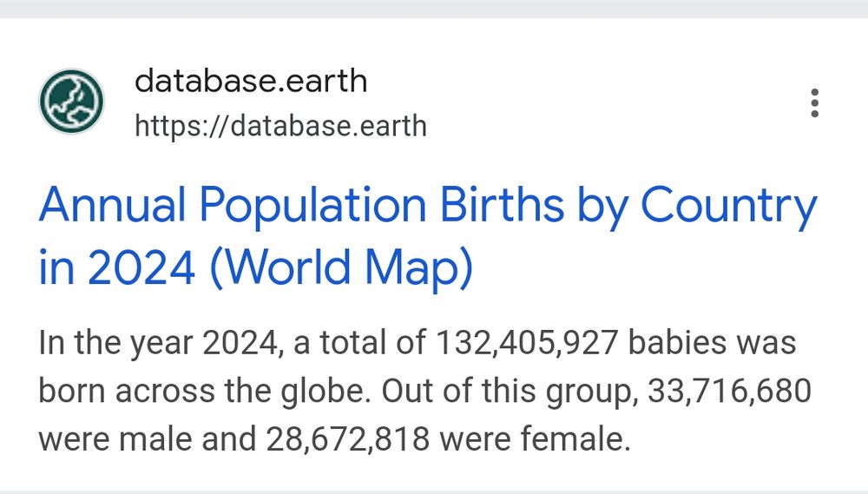
Task: Click "Out of this group" snippet text
Action: coord(507,391)
